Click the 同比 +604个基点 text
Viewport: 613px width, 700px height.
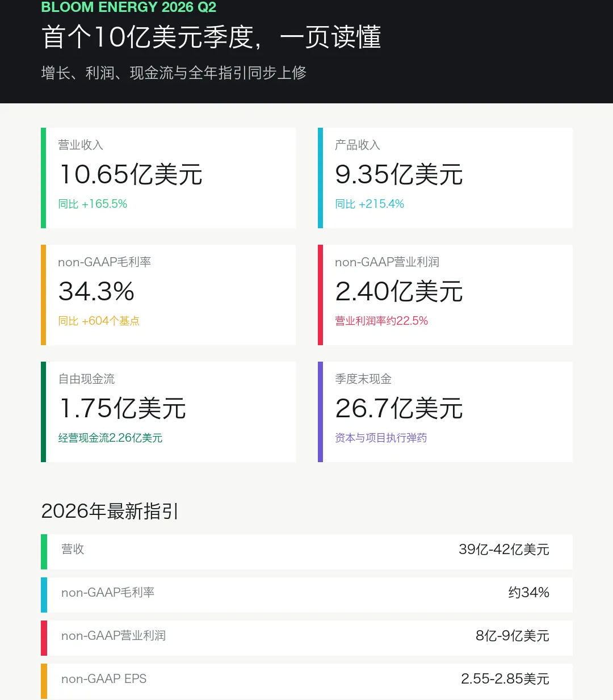[x=99, y=321]
